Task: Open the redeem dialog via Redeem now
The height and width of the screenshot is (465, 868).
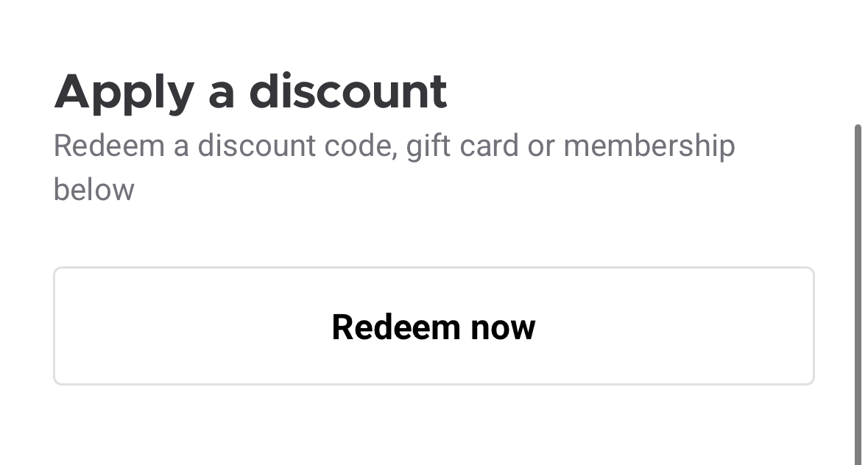Action: 434,326
